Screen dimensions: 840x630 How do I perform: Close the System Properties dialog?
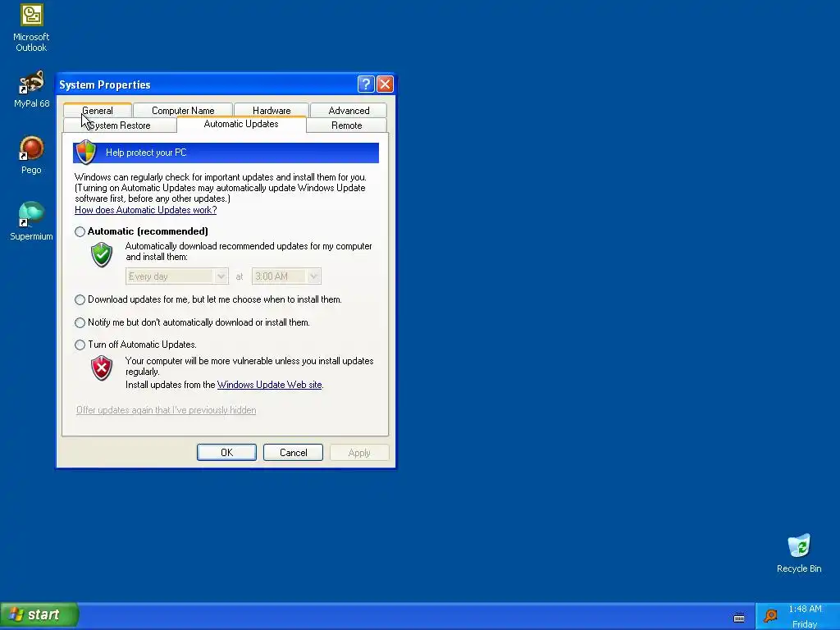click(x=385, y=84)
